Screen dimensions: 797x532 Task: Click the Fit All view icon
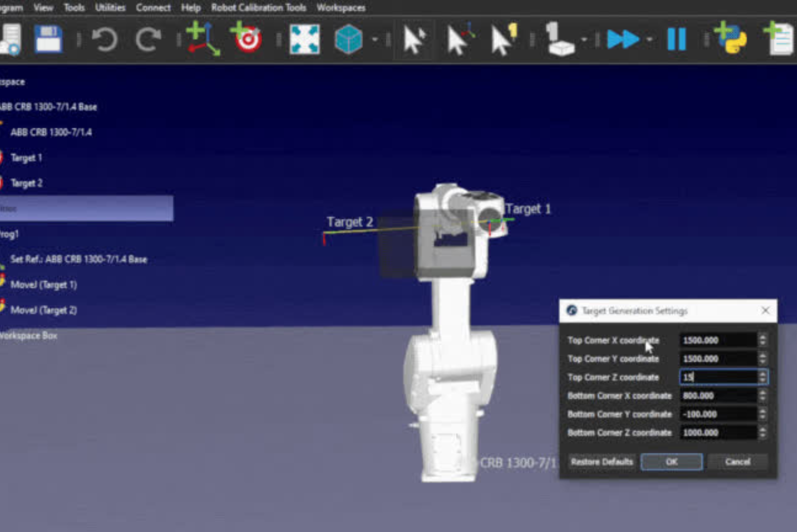[304, 39]
